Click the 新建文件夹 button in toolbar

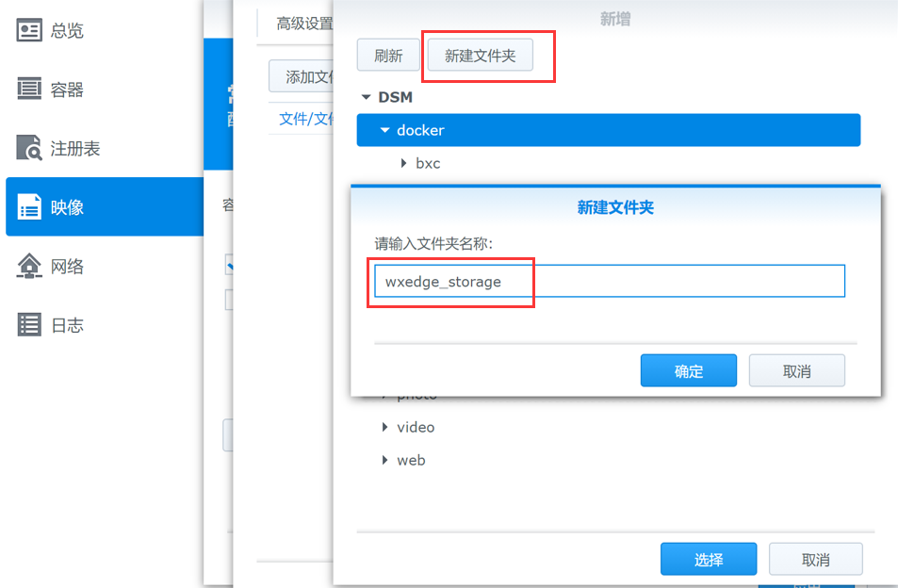tap(480, 56)
